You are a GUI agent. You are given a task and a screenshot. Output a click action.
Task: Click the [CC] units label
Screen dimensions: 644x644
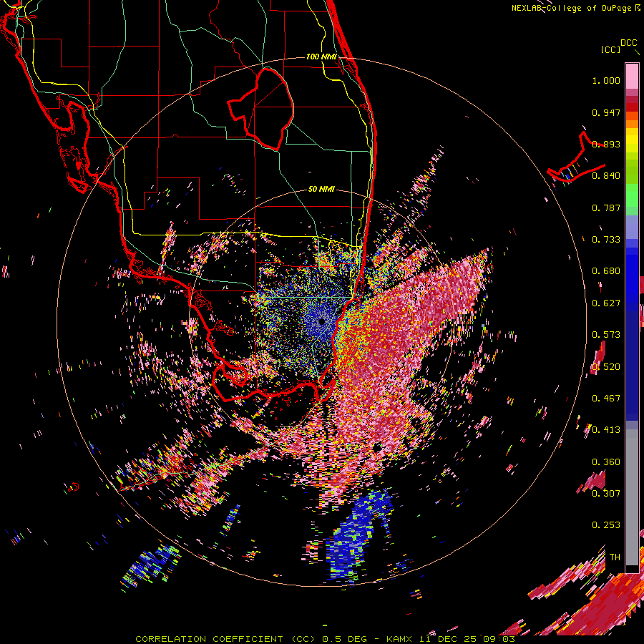(x=610, y=49)
